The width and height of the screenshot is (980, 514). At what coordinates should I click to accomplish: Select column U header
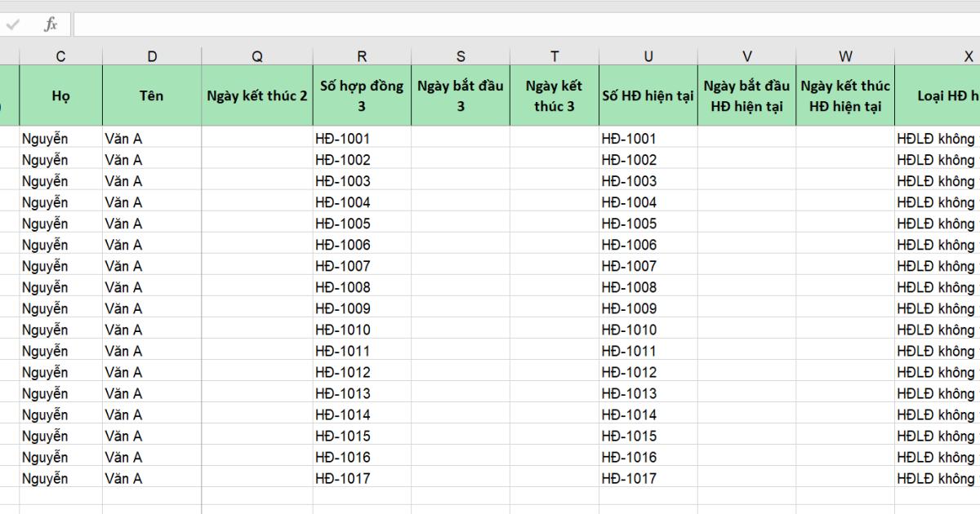[x=648, y=56]
